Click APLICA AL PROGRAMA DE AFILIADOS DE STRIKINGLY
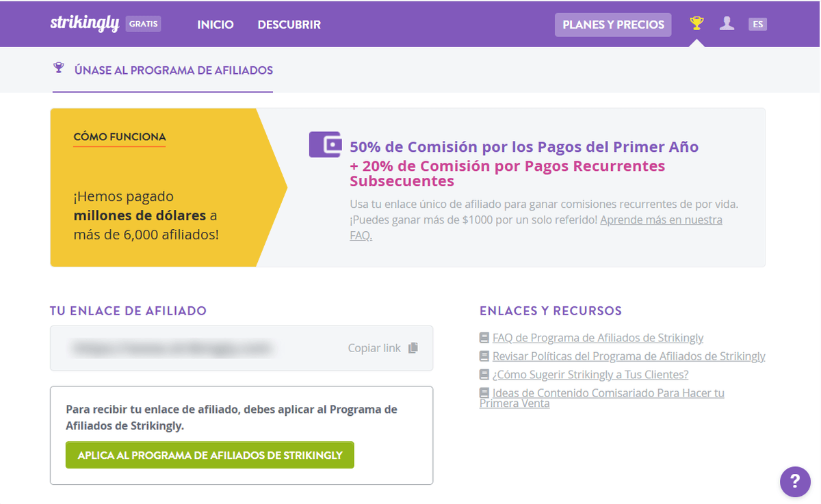The height and width of the screenshot is (504, 821). [x=209, y=455]
